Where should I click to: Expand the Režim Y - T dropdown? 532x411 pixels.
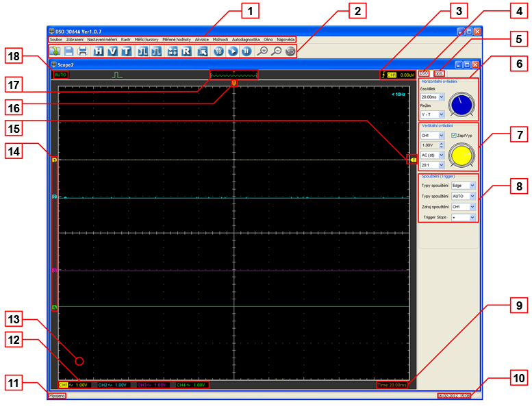point(442,114)
